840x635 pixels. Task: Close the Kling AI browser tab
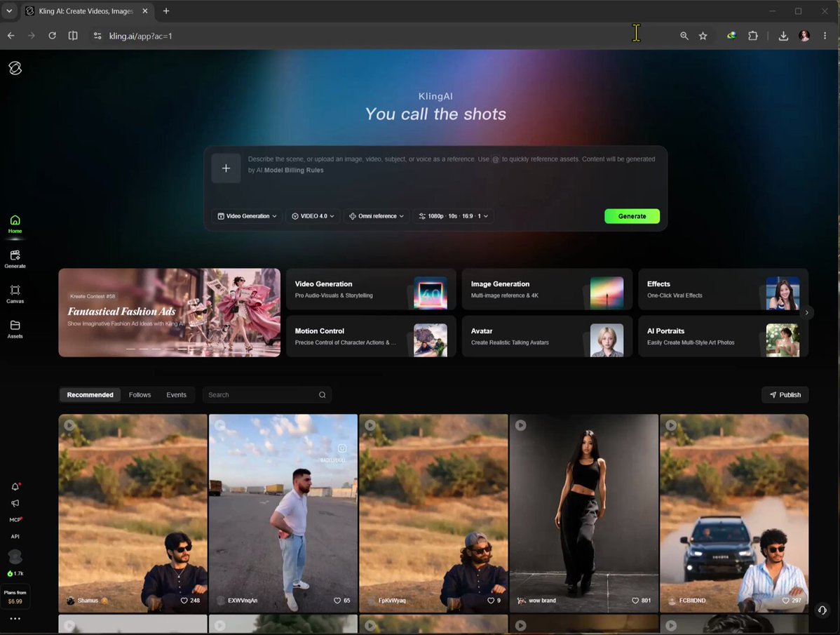pyautogui.click(x=144, y=11)
